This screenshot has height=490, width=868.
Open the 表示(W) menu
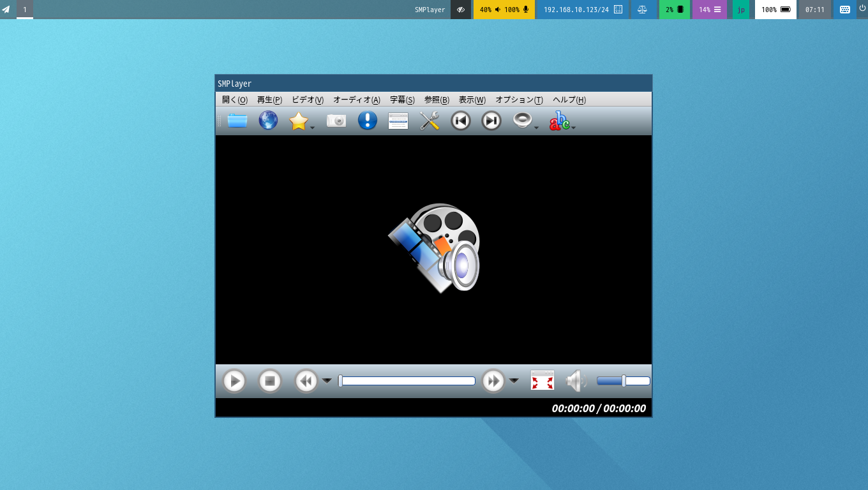472,100
